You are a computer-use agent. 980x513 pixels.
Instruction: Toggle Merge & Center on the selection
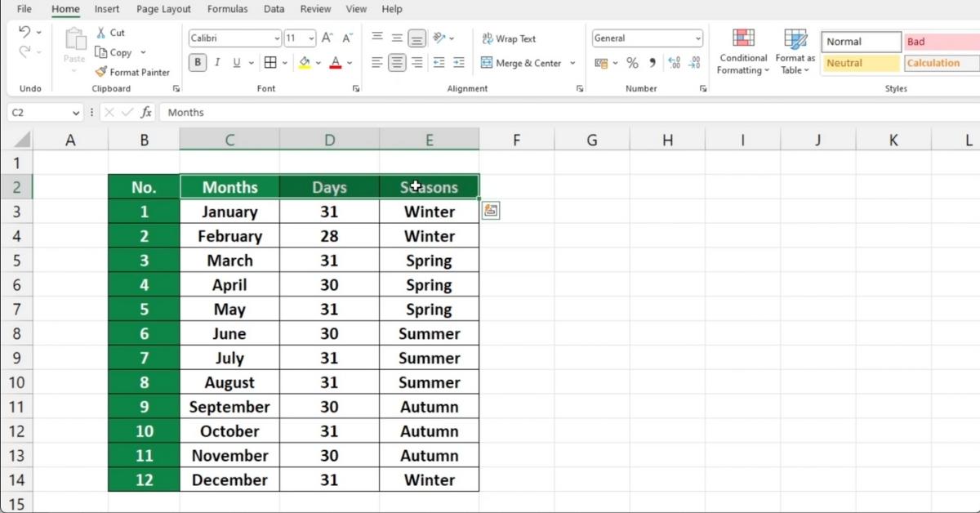(x=528, y=63)
